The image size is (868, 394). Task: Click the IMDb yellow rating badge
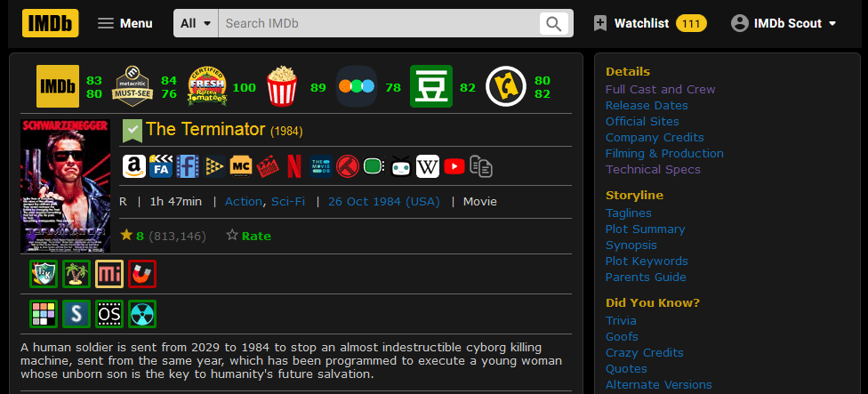click(x=58, y=86)
